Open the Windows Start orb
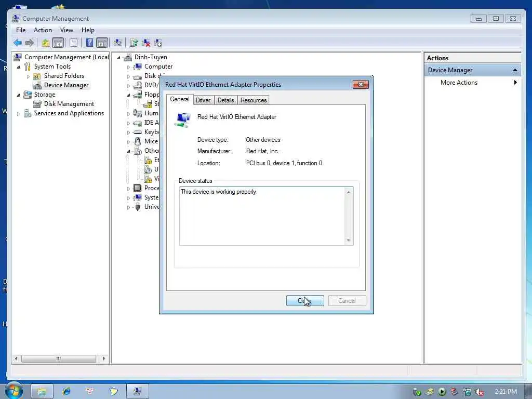The height and width of the screenshot is (399, 532). [x=14, y=391]
